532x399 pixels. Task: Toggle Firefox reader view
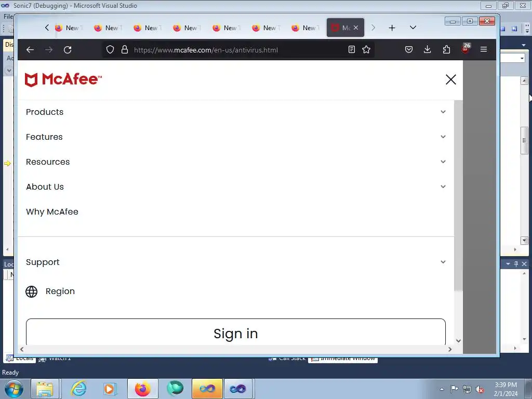point(352,49)
